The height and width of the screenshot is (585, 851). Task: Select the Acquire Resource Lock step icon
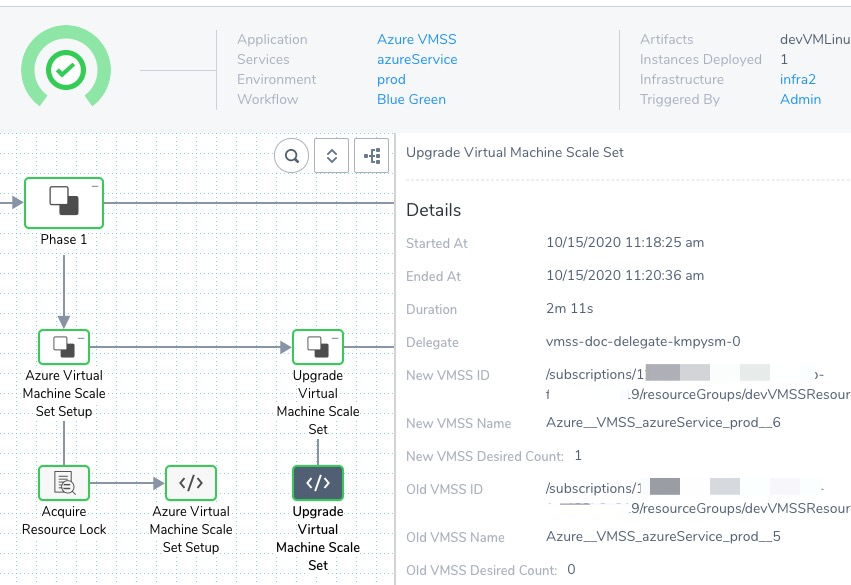point(64,482)
